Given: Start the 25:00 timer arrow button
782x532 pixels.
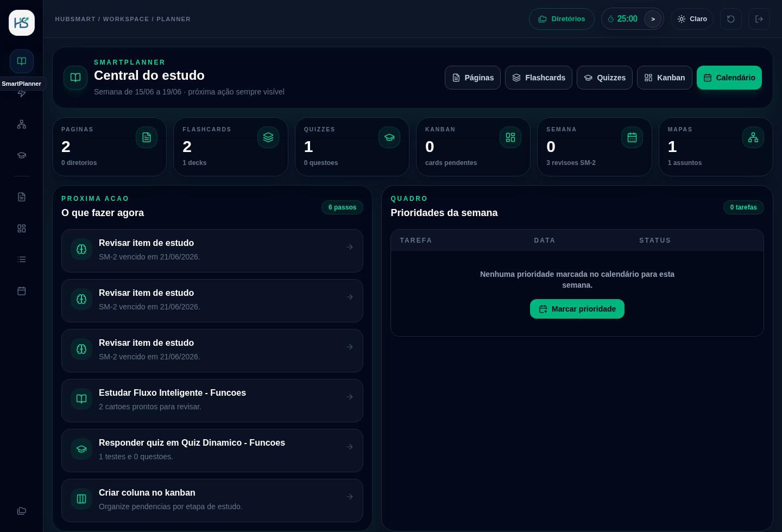Looking at the screenshot, I should (x=653, y=19).
